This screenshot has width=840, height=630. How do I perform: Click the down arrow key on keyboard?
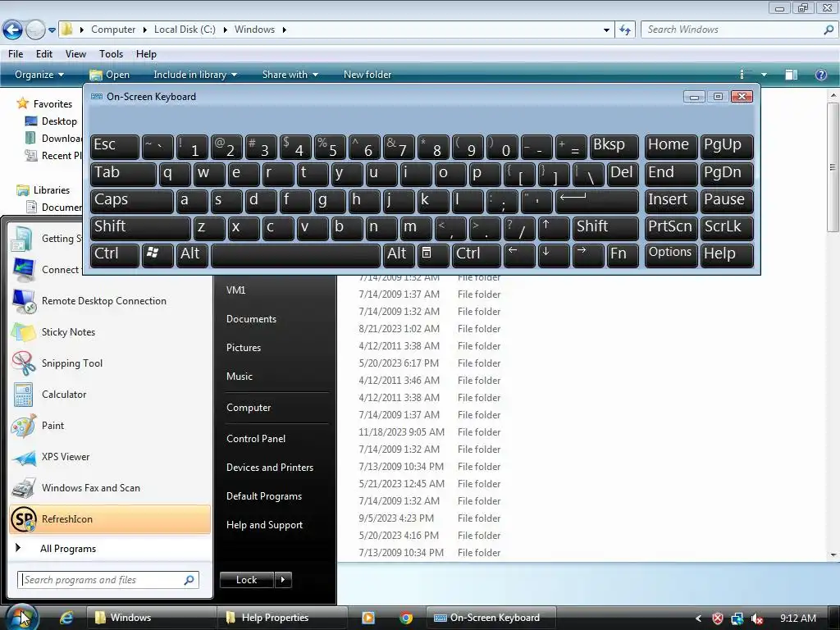(553, 255)
